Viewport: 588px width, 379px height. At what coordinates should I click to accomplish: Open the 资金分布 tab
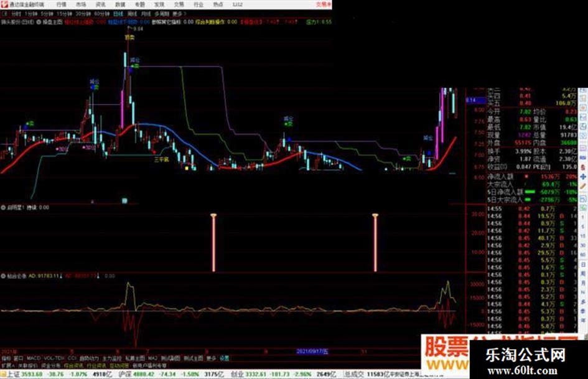(50, 365)
